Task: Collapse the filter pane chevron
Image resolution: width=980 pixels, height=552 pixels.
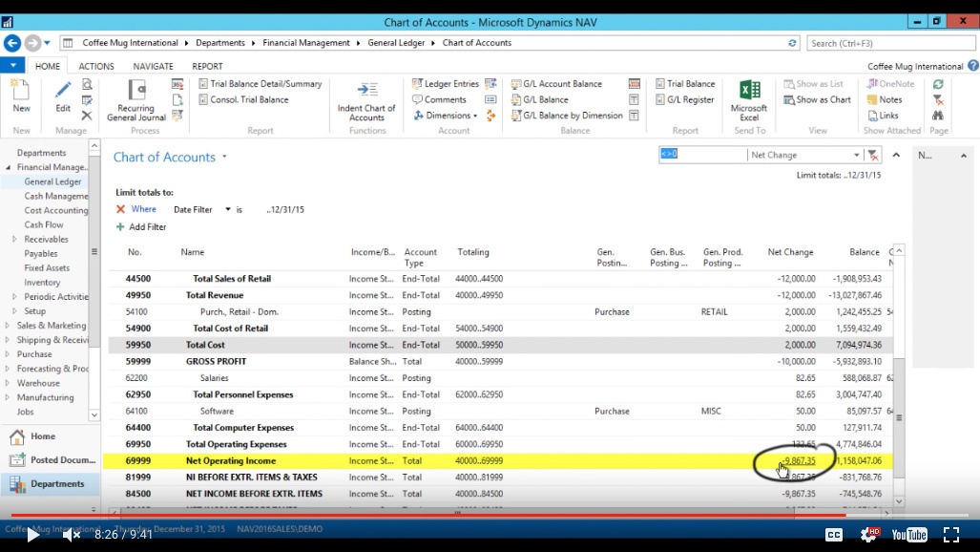Action: click(x=896, y=155)
